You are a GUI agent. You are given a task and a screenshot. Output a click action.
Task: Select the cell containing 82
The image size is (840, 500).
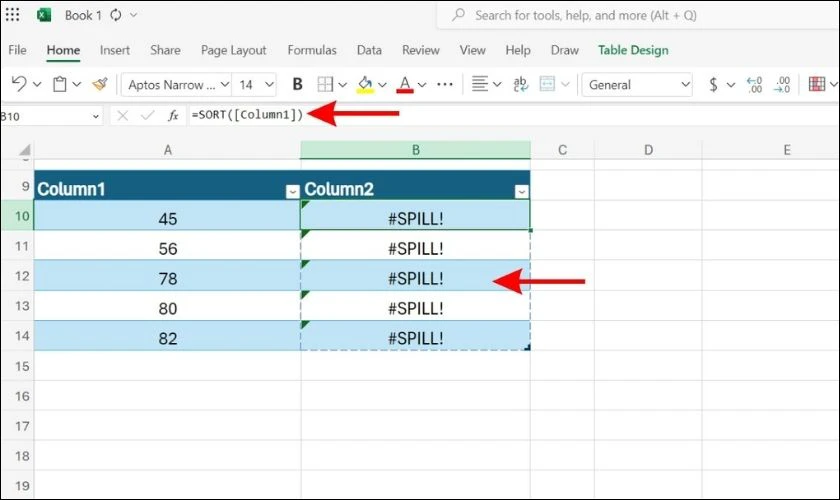click(168, 336)
